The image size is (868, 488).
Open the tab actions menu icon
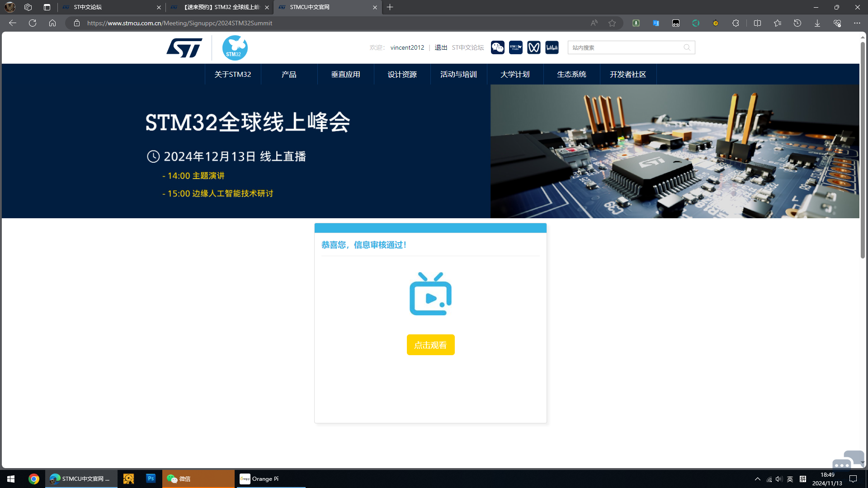(47, 7)
